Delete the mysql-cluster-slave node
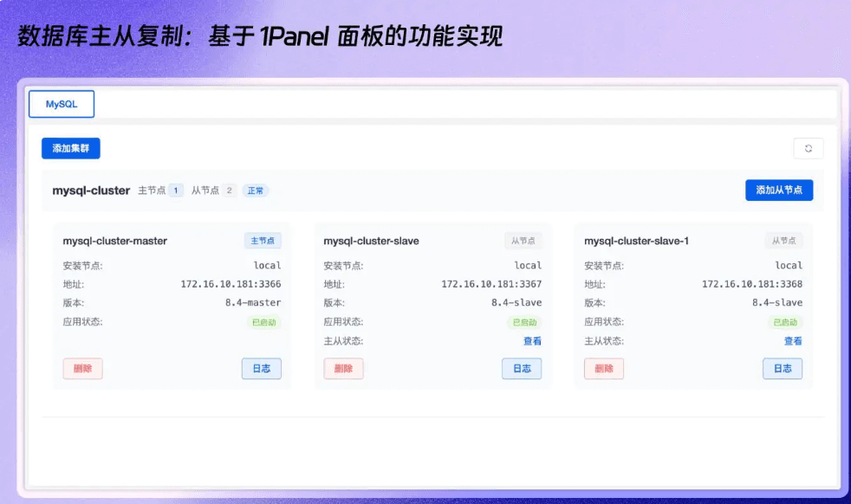The height and width of the screenshot is (504, 851). click(343, 369)
